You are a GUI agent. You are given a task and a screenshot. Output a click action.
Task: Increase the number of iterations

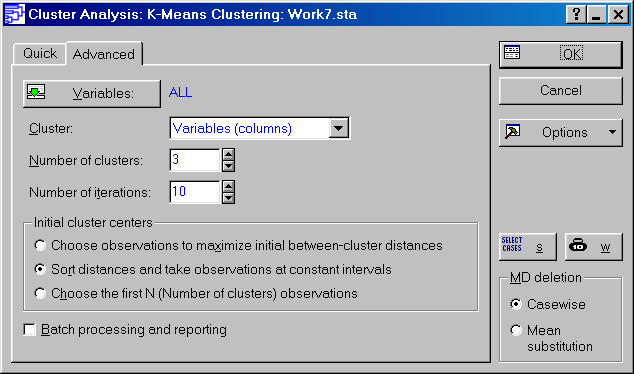pyautogui.click(x=228, y=186)
